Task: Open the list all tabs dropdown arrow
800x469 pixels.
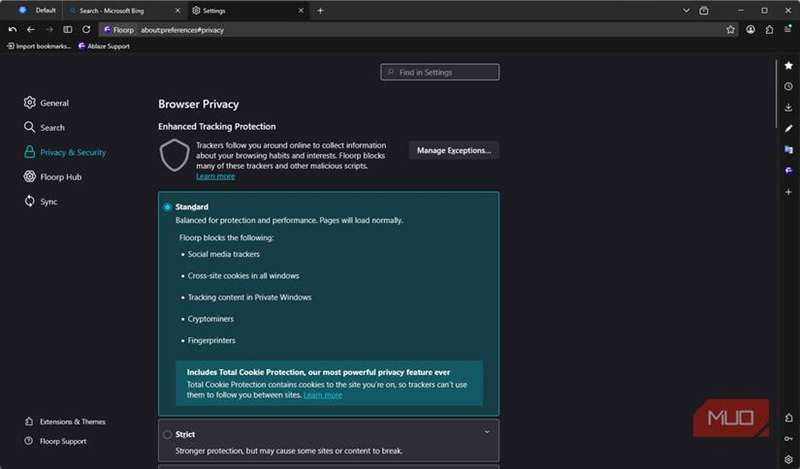Action: point(686,10)
